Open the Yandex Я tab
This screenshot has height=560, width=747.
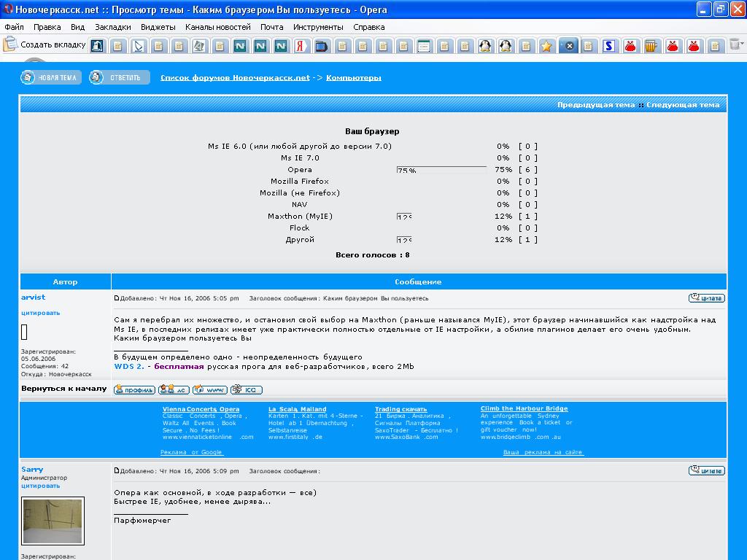(301, 46)
